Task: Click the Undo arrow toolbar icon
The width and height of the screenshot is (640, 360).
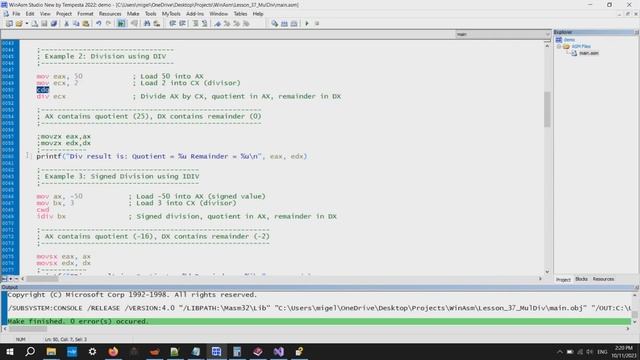Action: (98, 24)
